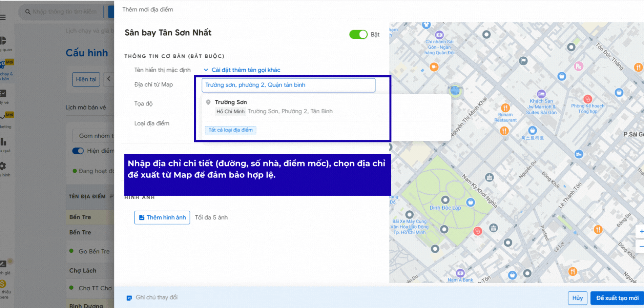The height and width of the screenshot is (308, 644).
Task: Click the Hủy button
Action: [x=577, y=298]
